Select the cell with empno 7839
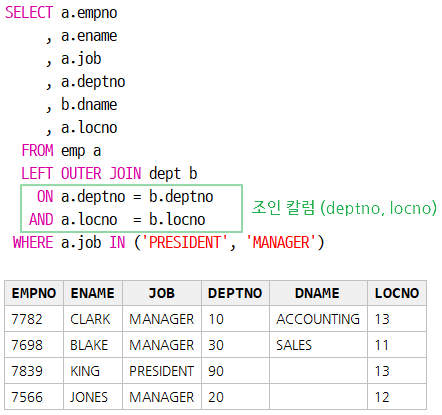442x415 pixels. 34,371
